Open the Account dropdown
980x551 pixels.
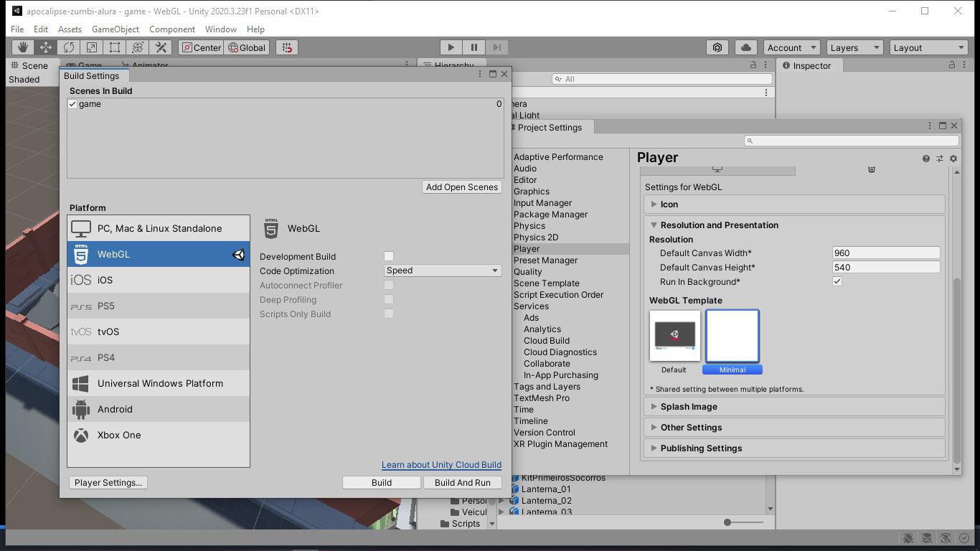pyautogui.click(x=791, y=47)
